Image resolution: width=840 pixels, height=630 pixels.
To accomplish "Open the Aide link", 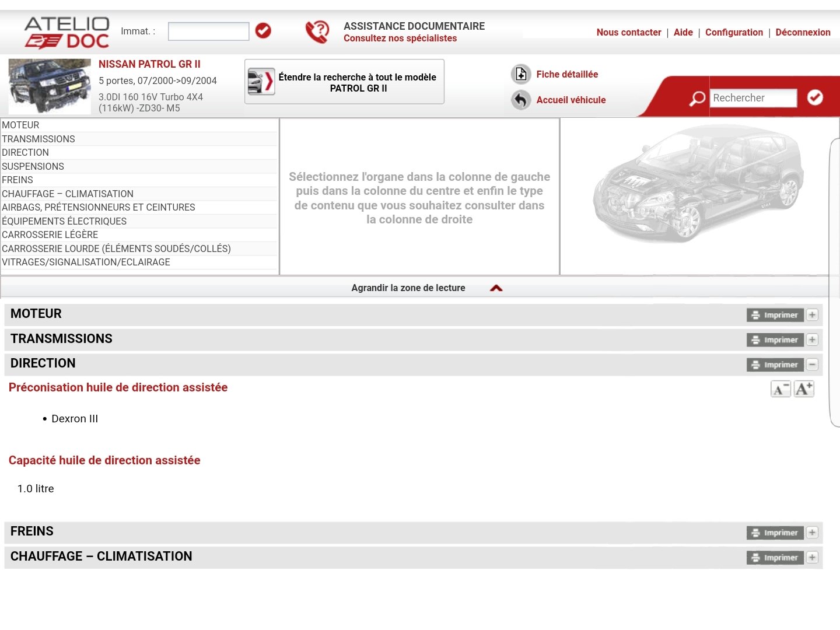I will [683, 33].
